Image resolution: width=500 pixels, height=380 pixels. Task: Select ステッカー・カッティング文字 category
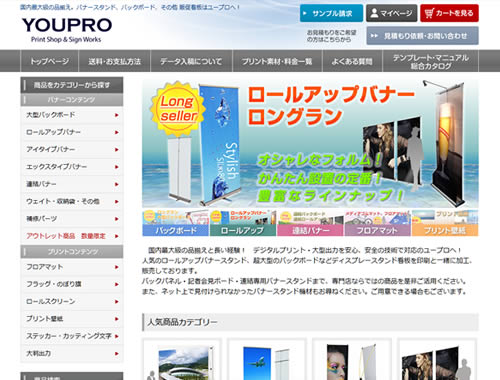click(x=72, y=336)
